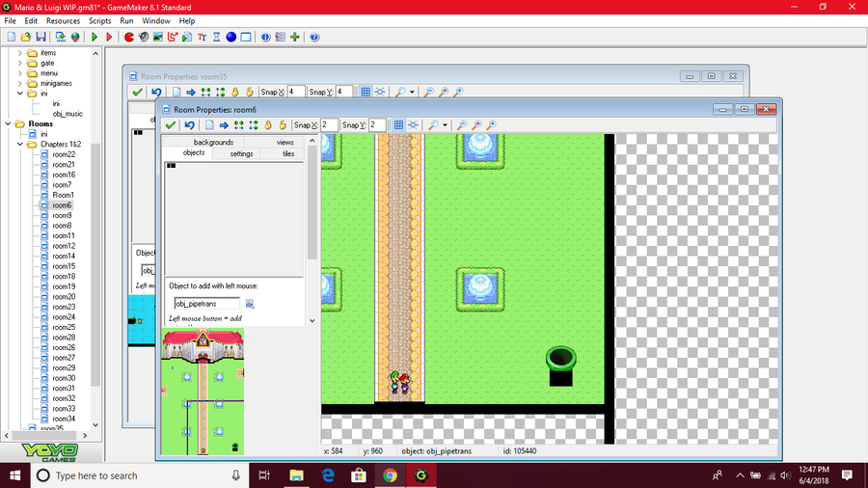Save the game with floppy disk icon
868x488 pixels.
pyautogui.click(x=41, y=37)
